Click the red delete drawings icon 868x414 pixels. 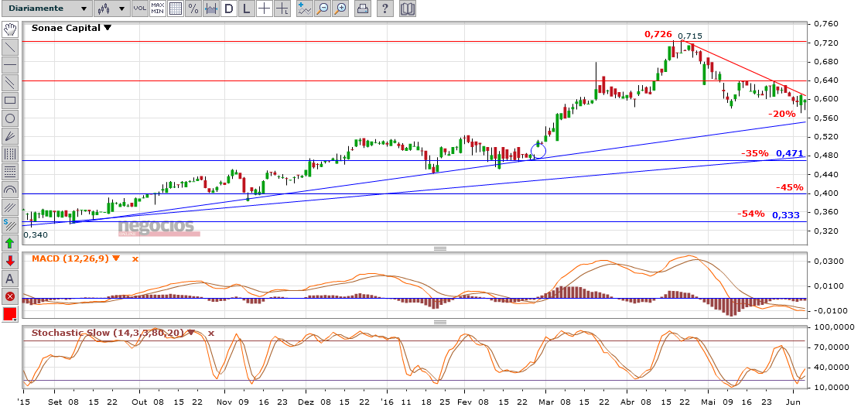pyautogui.click(x=10, y=296)
